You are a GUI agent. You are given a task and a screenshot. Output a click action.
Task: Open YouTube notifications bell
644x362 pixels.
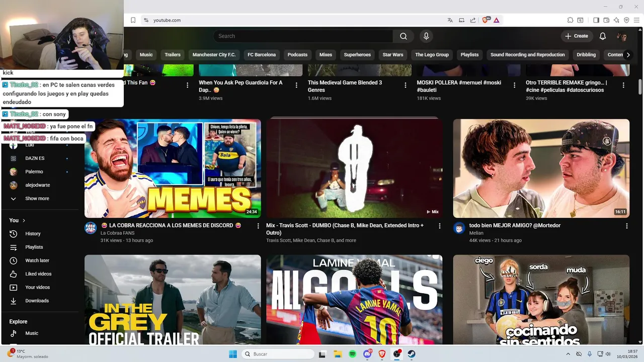coord(603,36)
